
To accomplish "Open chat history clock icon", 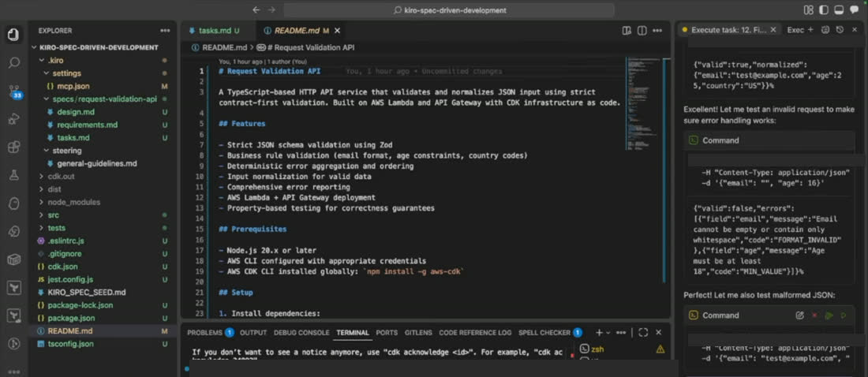I will 840,30.
